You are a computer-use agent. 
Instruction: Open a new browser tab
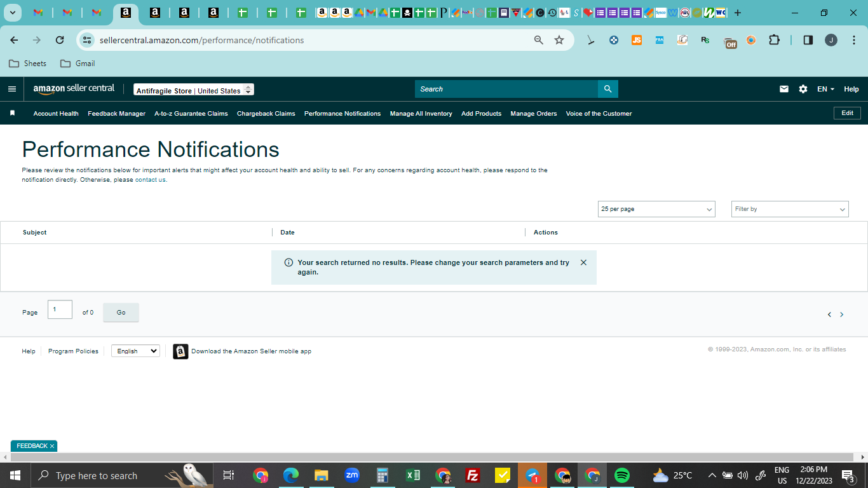738,13
